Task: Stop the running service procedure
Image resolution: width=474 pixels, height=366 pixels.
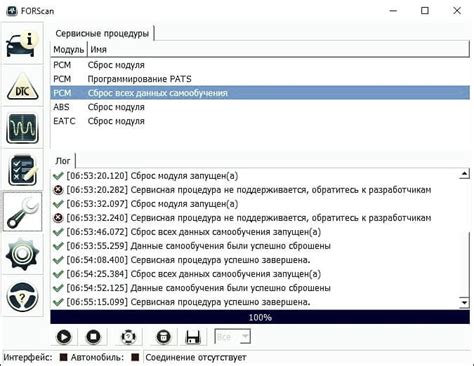Action: point(94,337)
